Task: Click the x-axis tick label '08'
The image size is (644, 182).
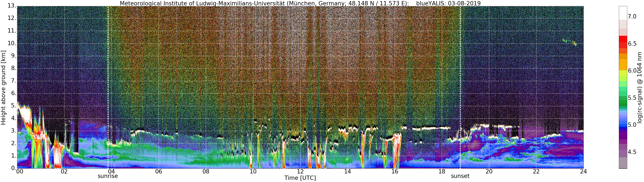Action: point(206,172)
